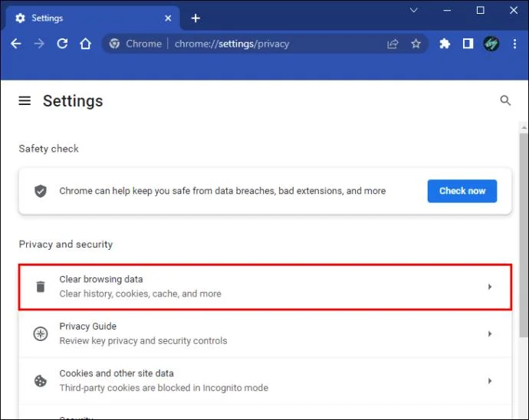Image resolution: width=529 pixels, height=420 pixels.
Task: Open the Extensions puzzle icon
Action: point(445,44)
